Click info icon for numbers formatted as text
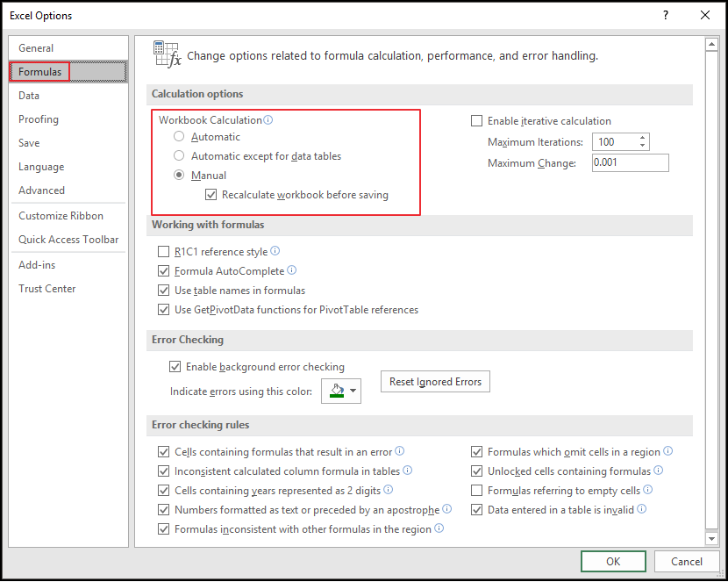Screen dimensions: 728x582 [x=446, y=508]
